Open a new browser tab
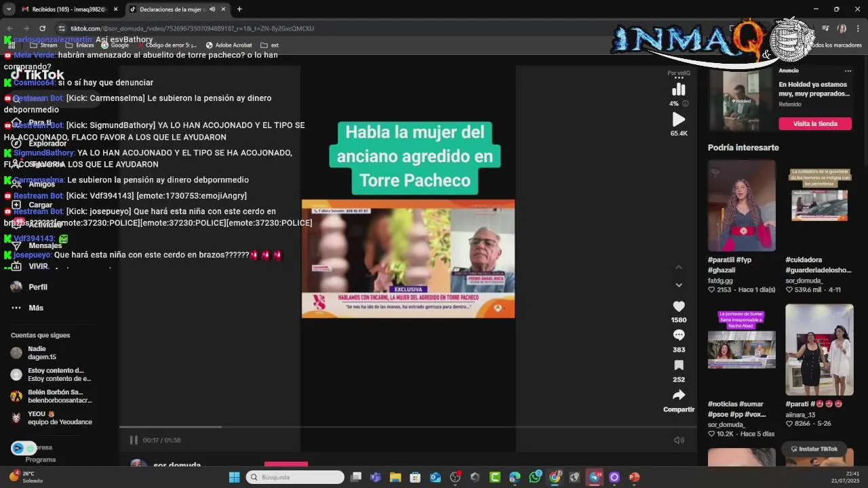Viewport: 868px width, 488px height. click(x=239, y=9)
